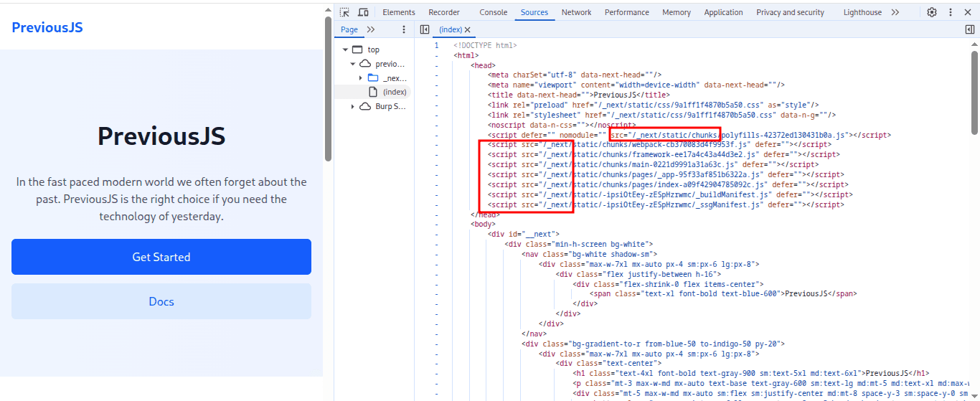980x401 pixels.
Task: Open the DevTools three-dot customize menu
Action: [951, 12]
